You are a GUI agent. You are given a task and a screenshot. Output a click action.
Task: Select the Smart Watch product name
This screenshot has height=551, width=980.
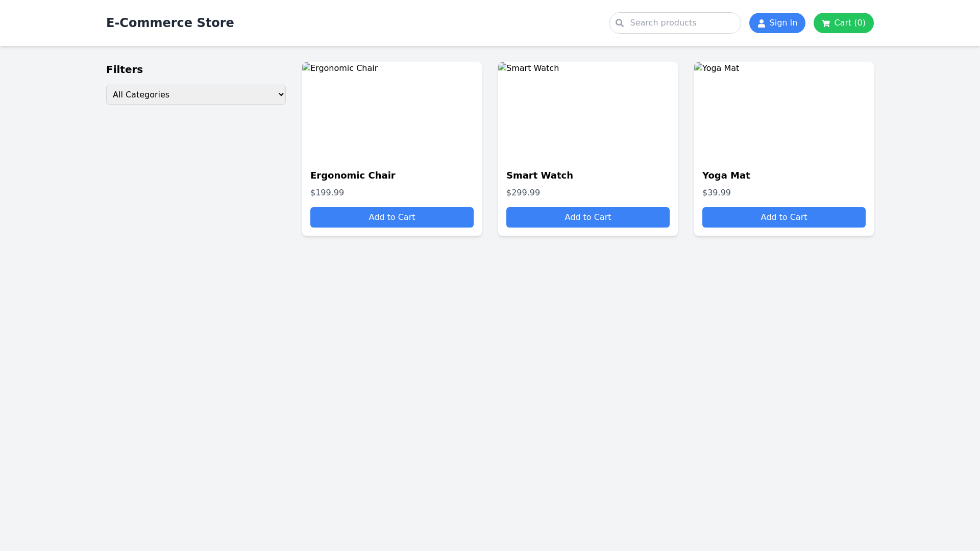pos(540,175)
